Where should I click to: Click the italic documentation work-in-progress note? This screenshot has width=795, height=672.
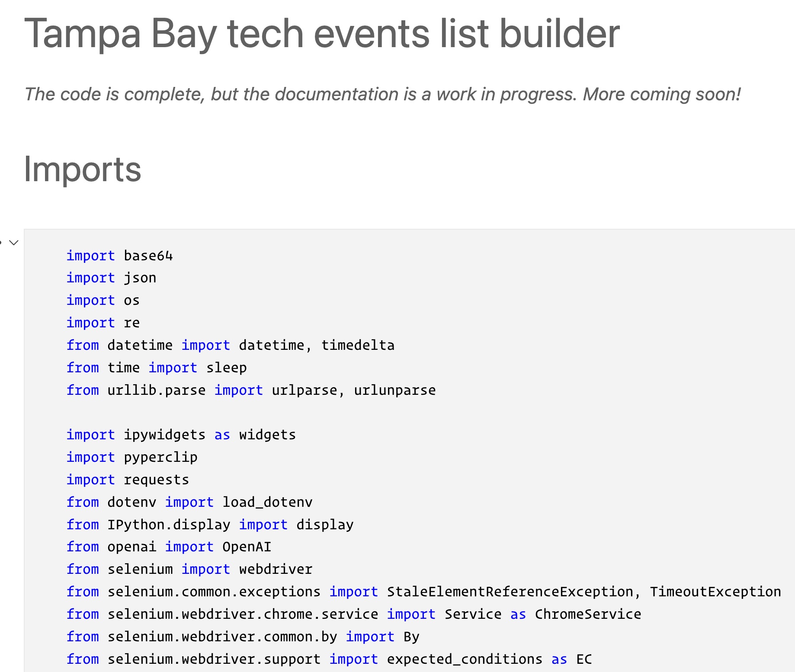point(383,94)
